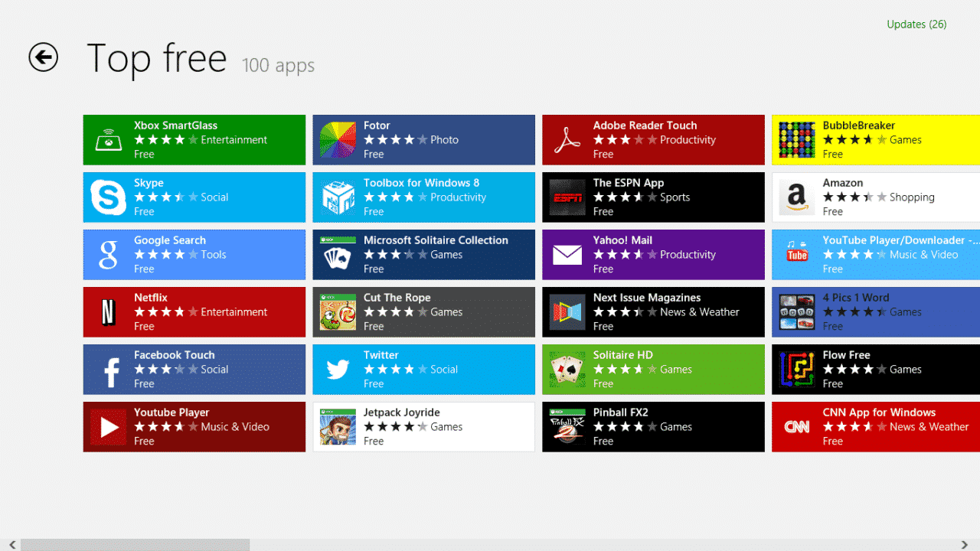Image resolution: width=980 pixels, height=551 pixels.
Task: Select the Skype app name
Action: click(149, 183)
